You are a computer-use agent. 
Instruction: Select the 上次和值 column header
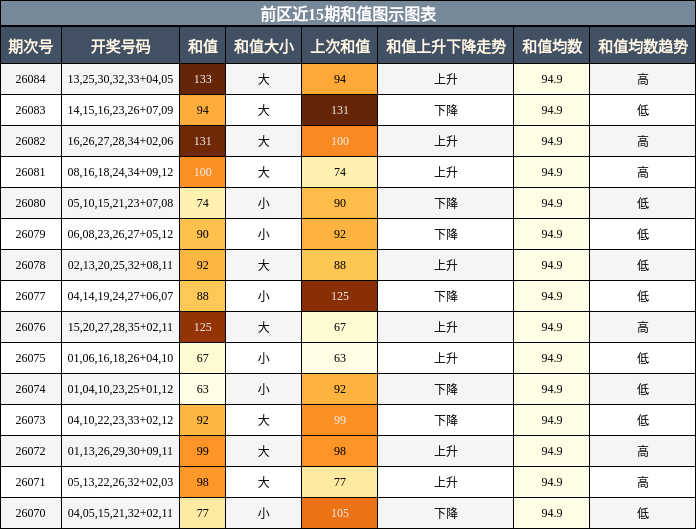[x=340, y=46]
